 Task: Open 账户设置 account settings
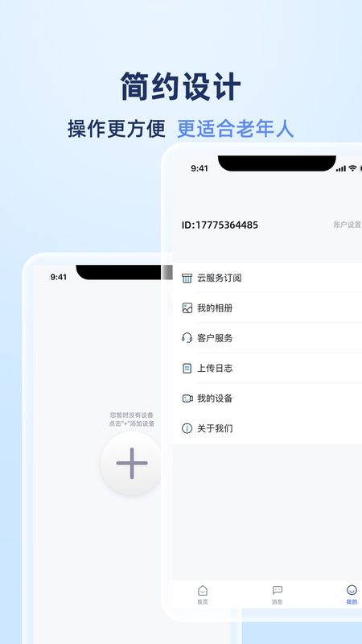tap(348, 225)
